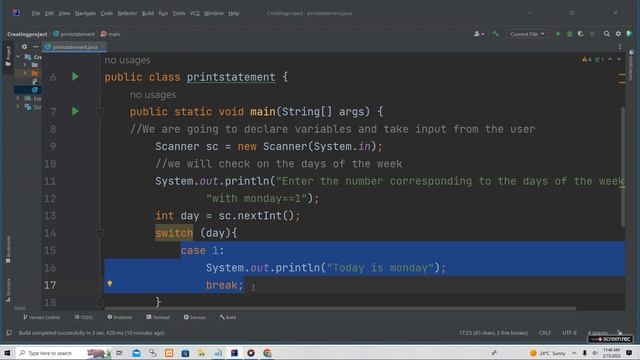Click the Stop button in toolbar

(592, 34)
